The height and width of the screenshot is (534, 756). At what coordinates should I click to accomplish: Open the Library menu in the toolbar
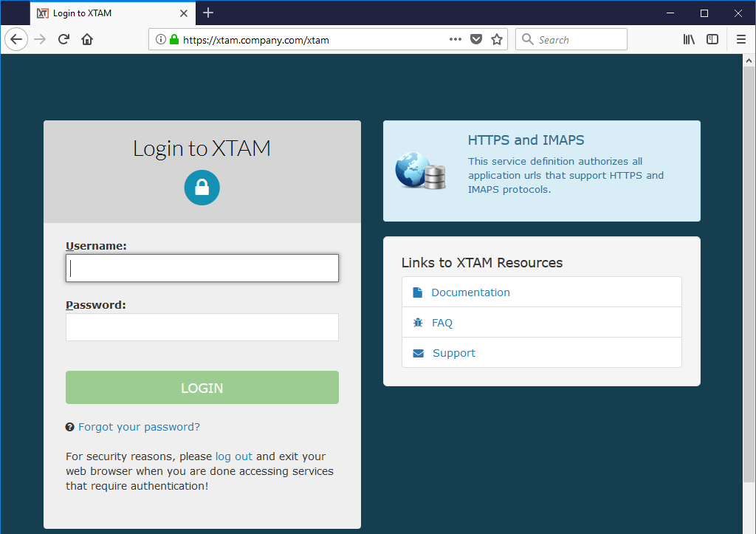tap(689, 39)
